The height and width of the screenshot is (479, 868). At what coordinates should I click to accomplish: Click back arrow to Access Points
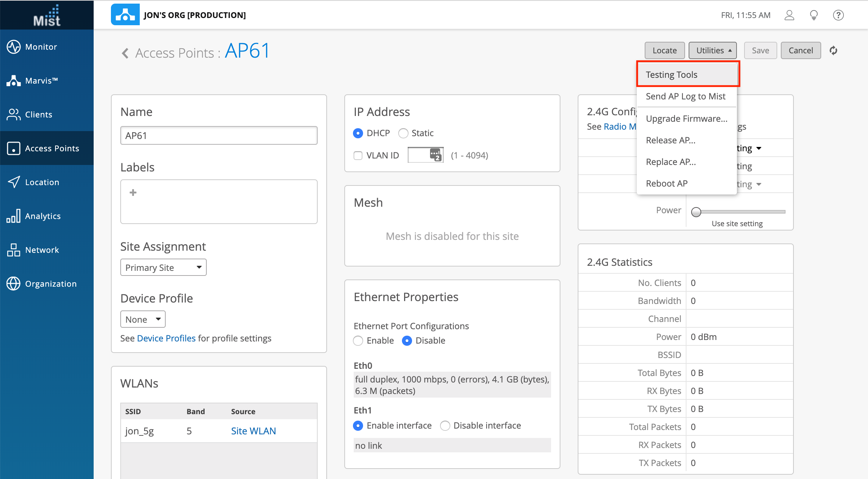coord(125,53)
